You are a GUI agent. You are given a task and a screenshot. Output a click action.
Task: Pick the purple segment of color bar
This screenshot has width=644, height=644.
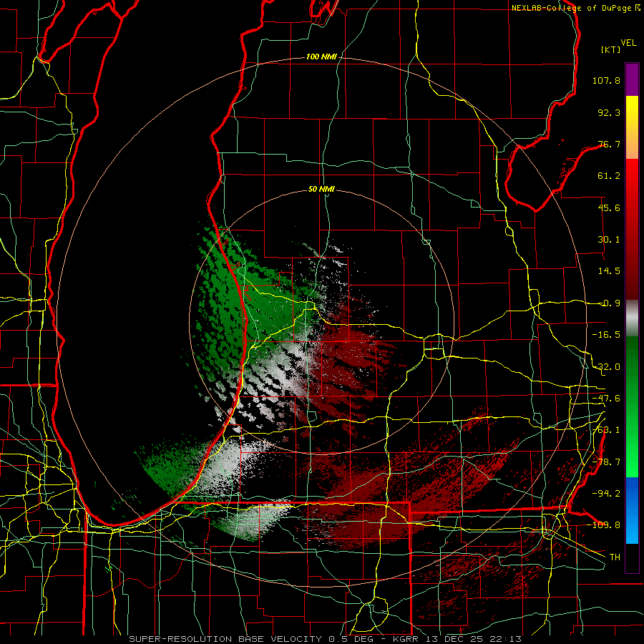point(632,79)
